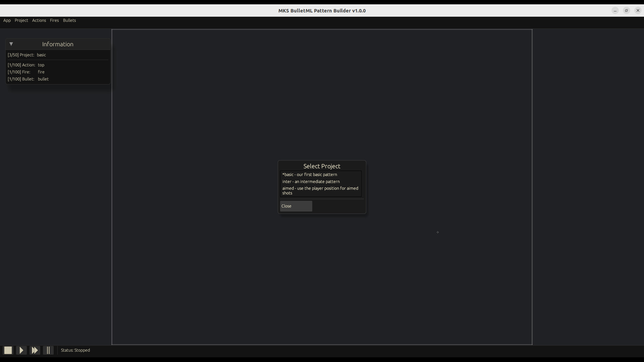Activate the square Stop control
The width and height of the screenshot is (644, 362).
8,350
